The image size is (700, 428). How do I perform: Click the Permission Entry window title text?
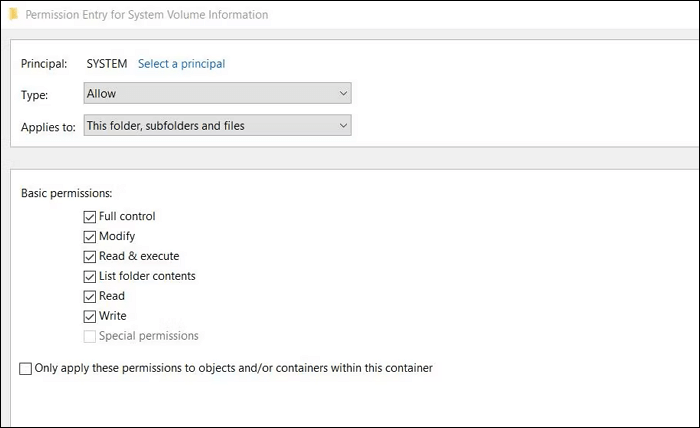point(146,15)
